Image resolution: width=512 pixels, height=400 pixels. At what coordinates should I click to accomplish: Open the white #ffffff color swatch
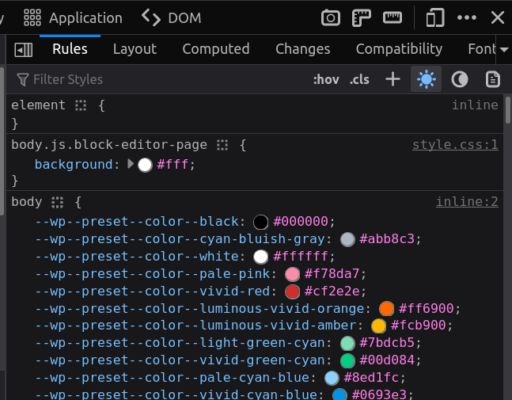click(261, 257)
